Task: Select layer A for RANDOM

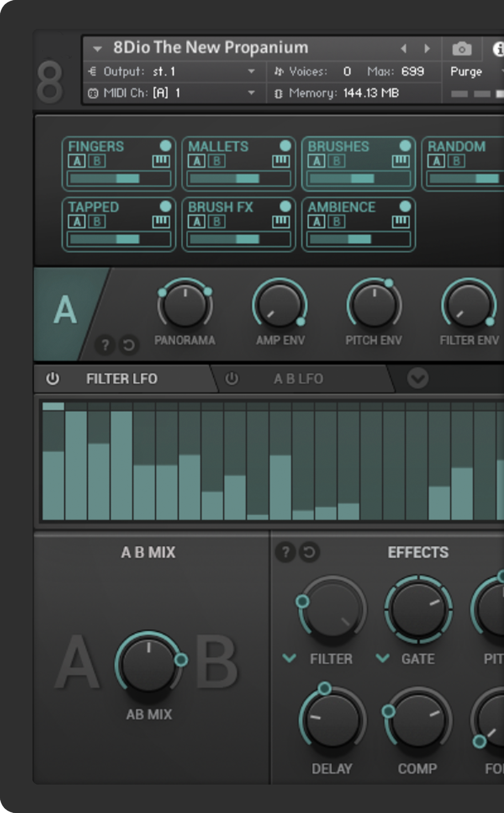Action: pyautogui.click(x=437, y=161)
